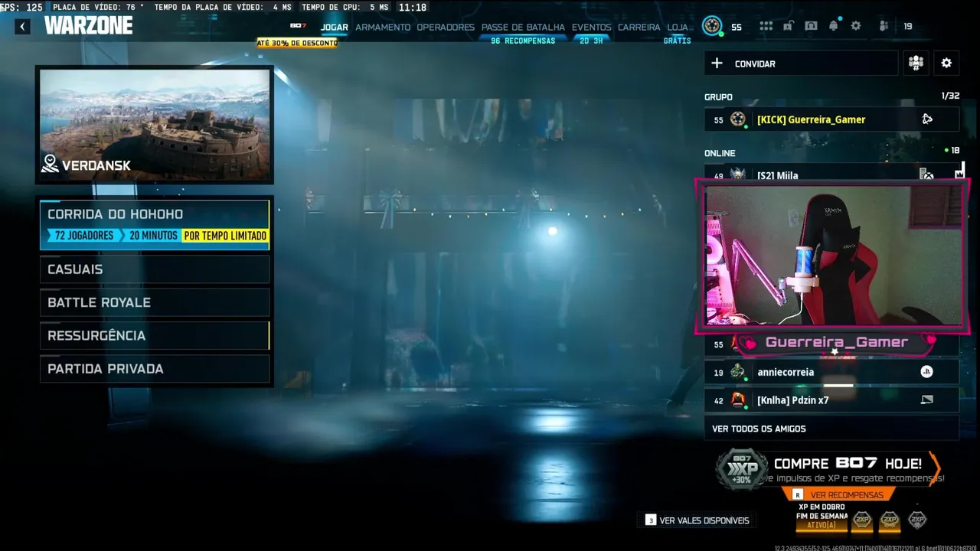The width and height of the screenshot is (980, 551).
Task: Click the 72 JOGADORES tag
Action: [x=83, y=236]
